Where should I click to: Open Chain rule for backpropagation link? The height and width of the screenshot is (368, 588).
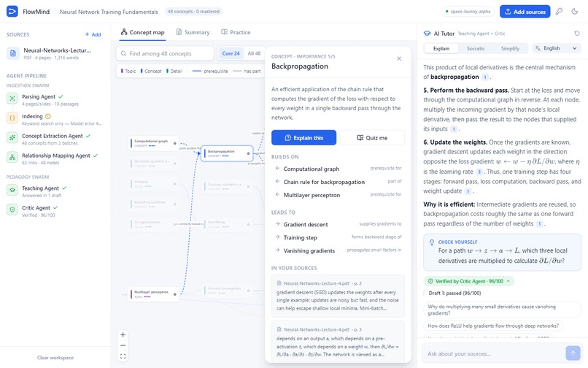(338, 182)
